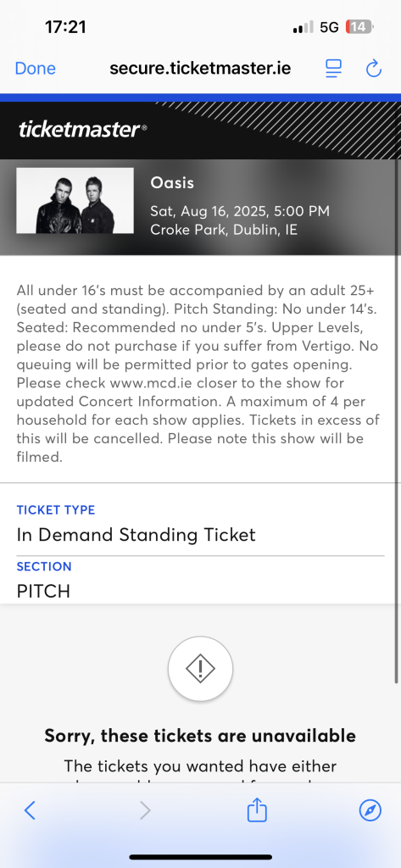Viewport: 401px width, 868px height.
Task: Tap the browser back arrow
Action: pyautogui.click(x=30, y=811)
